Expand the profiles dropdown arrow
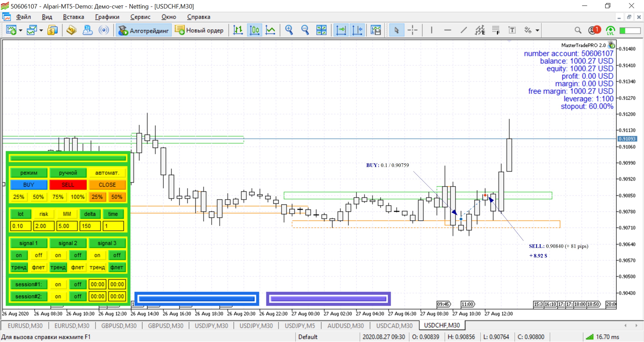 41,30
